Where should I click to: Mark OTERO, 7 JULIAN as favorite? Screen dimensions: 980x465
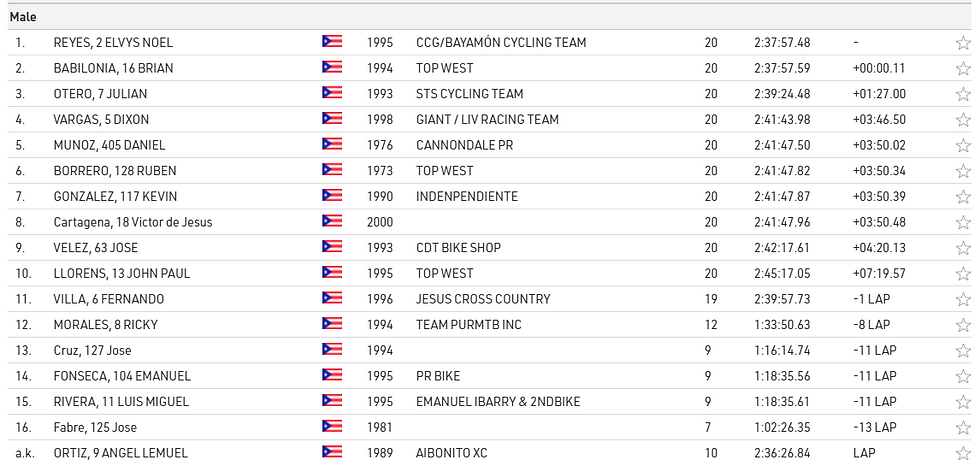(963, 94)
